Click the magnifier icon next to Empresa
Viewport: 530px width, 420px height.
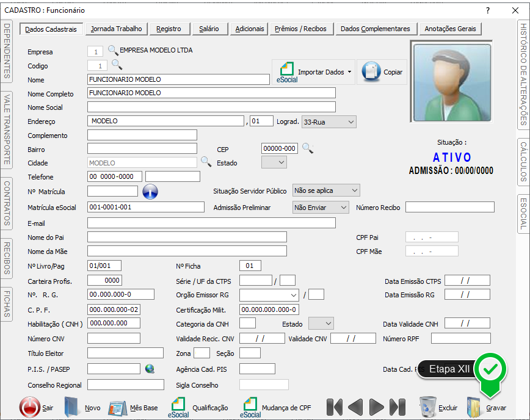click(113, 51)
